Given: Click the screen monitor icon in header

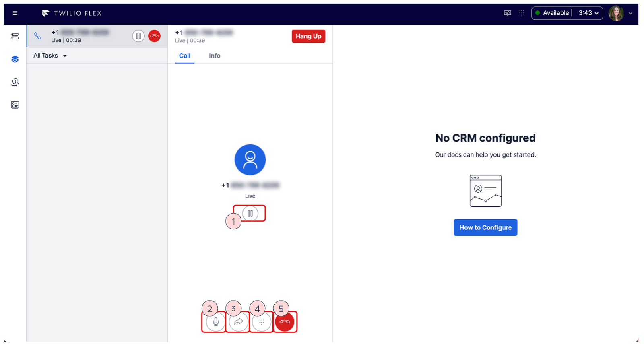Looking at the screenshot, I should [507, 13].
